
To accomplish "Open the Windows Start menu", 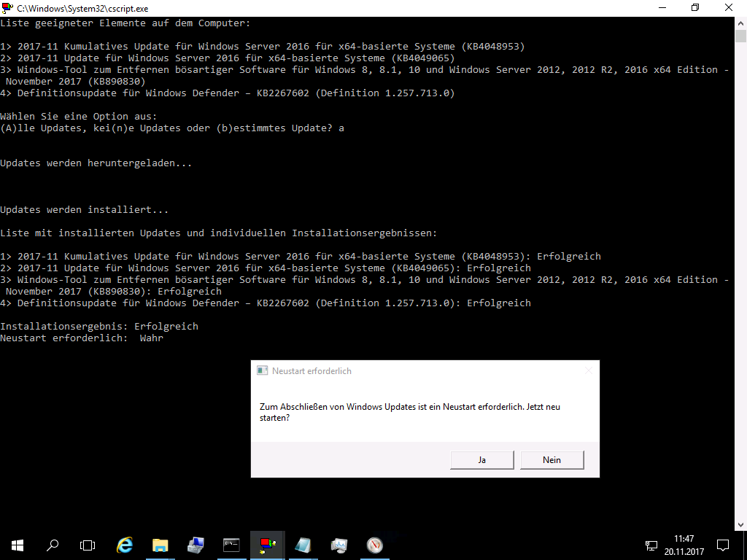I will pos(17,545).
